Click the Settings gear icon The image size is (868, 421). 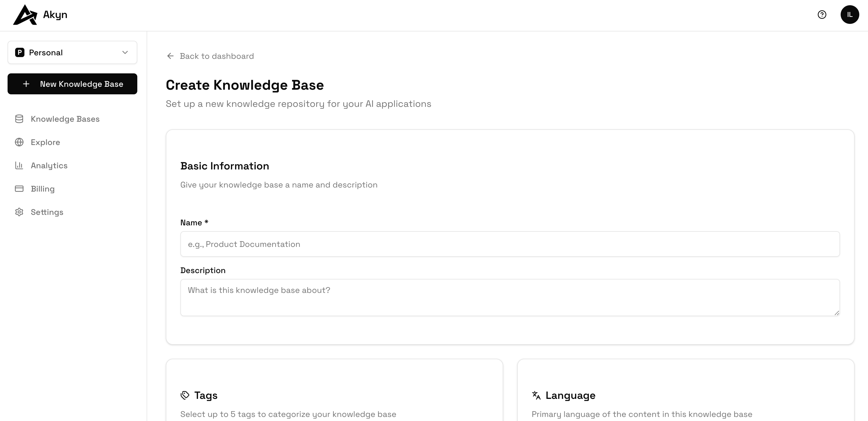tap(19, 212)
